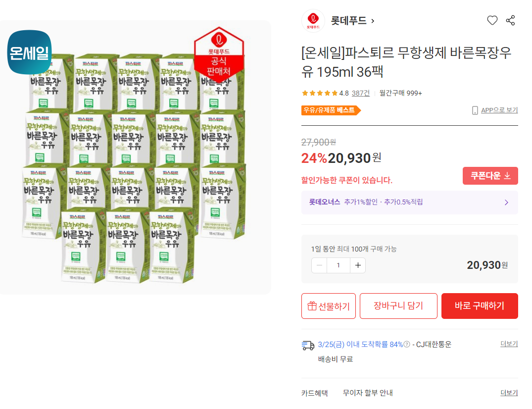Click the 선물하기 gift button
This screenshot has width=532, height=409.
point(329,306)
